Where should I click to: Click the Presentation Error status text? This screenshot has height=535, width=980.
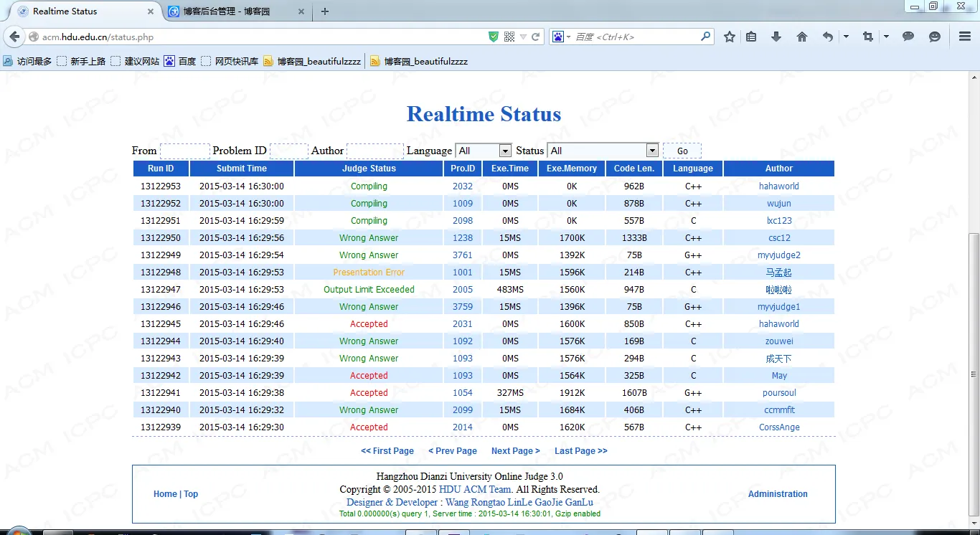tap(369, 273)
